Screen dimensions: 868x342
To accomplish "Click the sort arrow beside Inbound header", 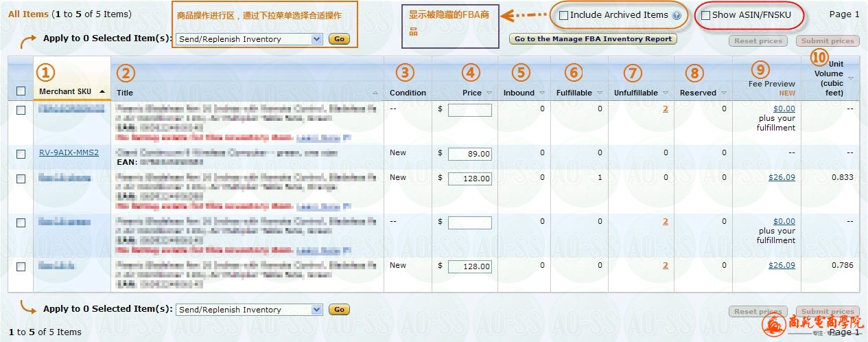I will point(542,93).
